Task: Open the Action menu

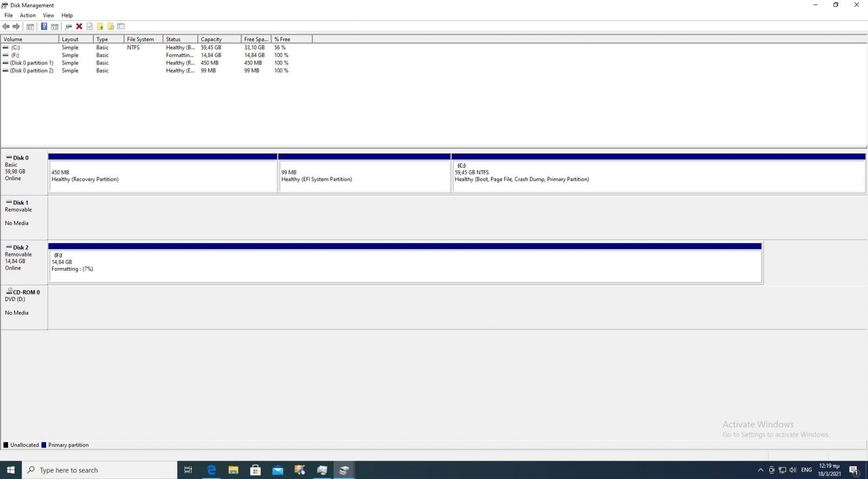Action: tap(28, 15)
